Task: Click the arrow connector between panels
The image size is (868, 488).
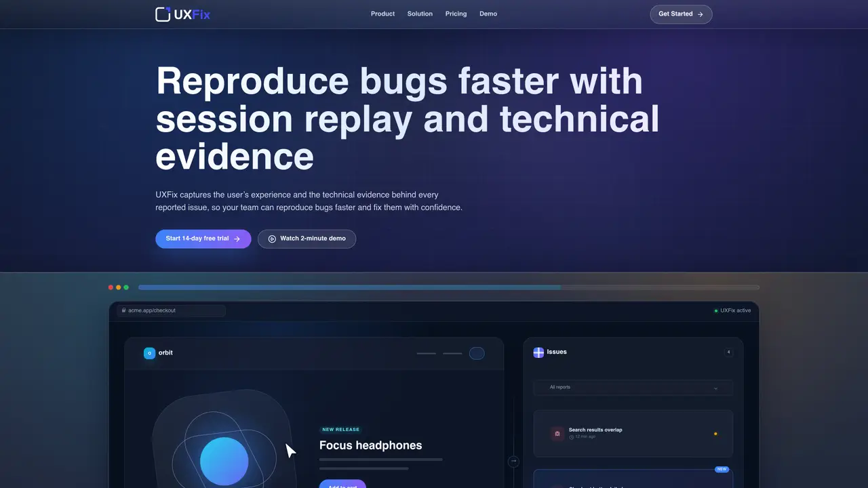Action: (x=513, y=461)
